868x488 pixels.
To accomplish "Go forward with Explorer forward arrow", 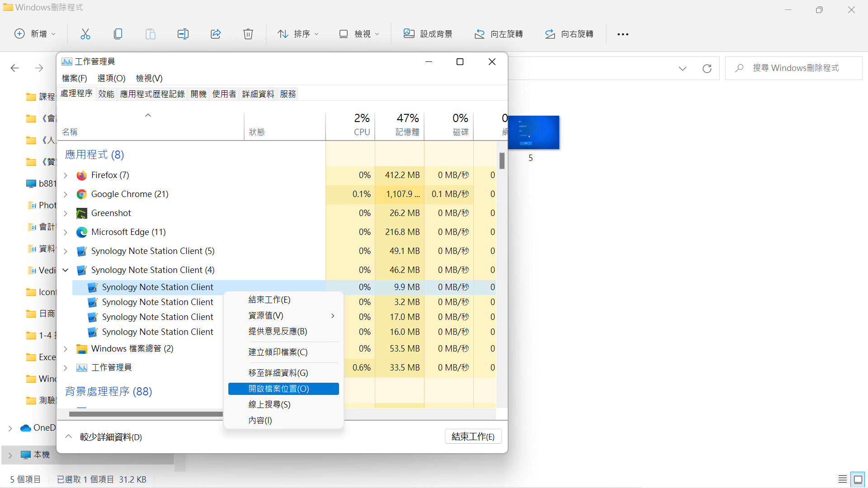I will pyautogui.click(x=39, y=68).
